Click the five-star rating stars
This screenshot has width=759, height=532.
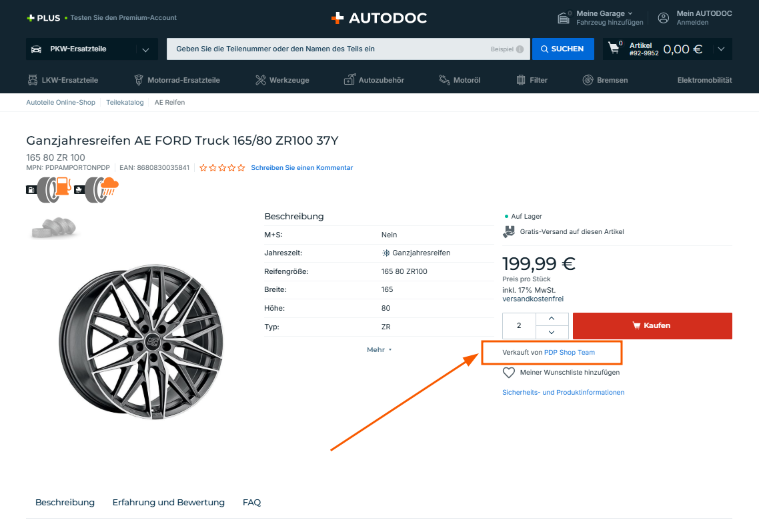pyautogui.click(x=222, y=168)
